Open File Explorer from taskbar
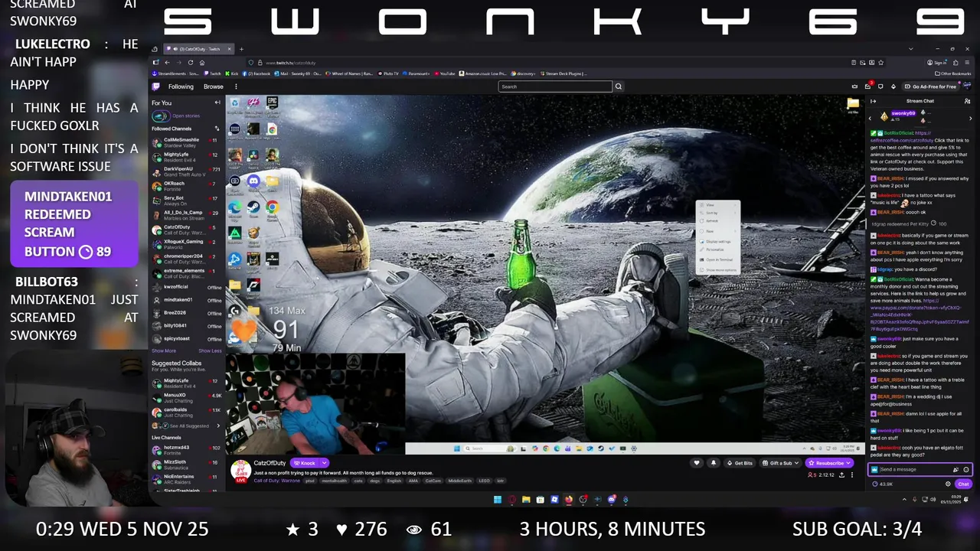Screen dimensions: 980x551 pyautogui.click(x=526, y=500)
